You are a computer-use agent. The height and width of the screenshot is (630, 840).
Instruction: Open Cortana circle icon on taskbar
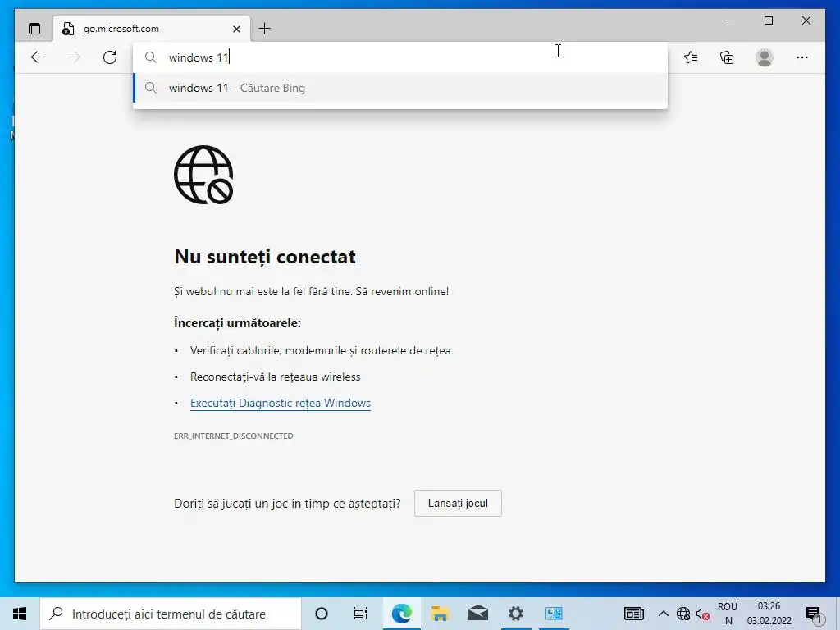click(322, 614)
